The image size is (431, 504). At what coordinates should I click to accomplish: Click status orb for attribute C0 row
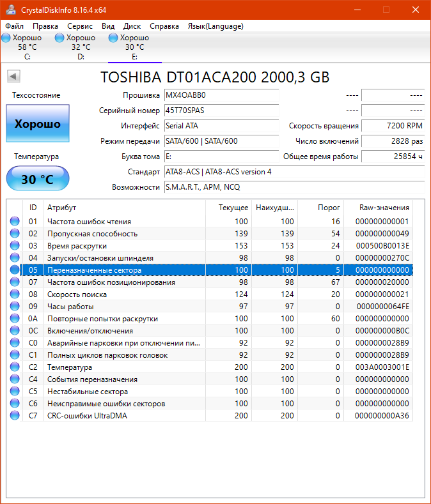click(x=15, y=342)
